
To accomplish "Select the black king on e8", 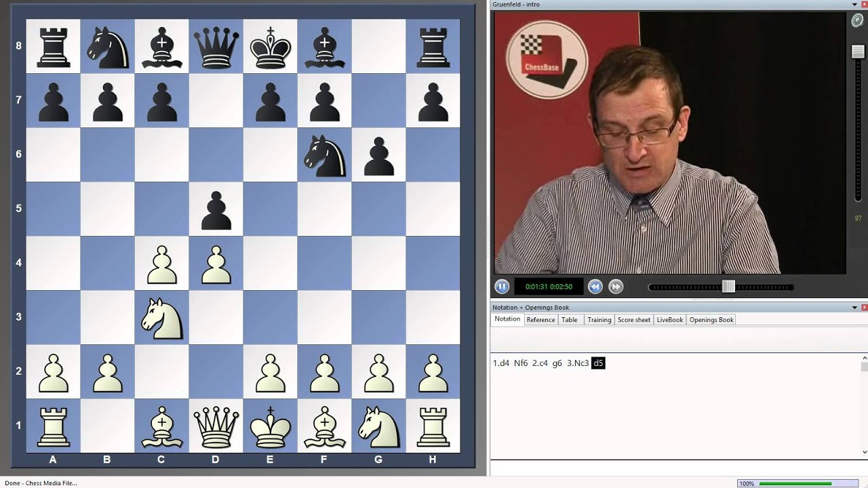I will coord(270,46).
